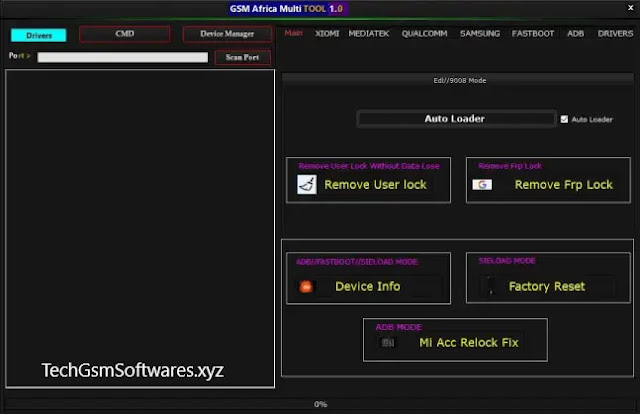Switch to the Main tab
Viewport: 640px width, 414px height.
(293, 33)
